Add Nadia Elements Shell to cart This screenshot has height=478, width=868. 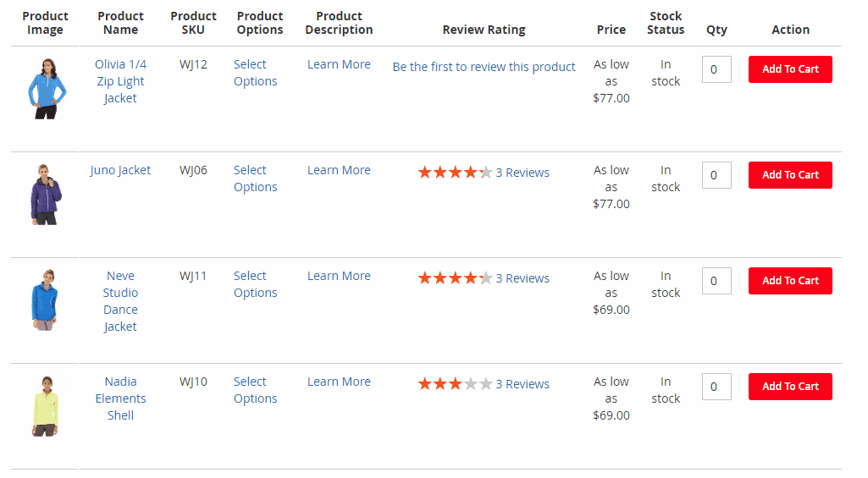point(790,386)
